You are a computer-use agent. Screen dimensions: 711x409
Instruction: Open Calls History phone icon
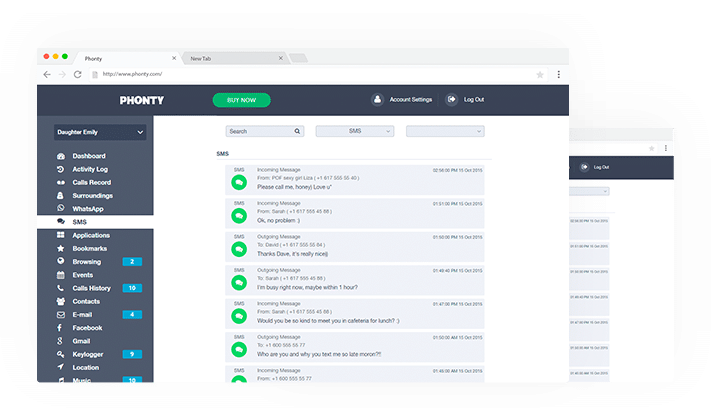click(60, 288)
